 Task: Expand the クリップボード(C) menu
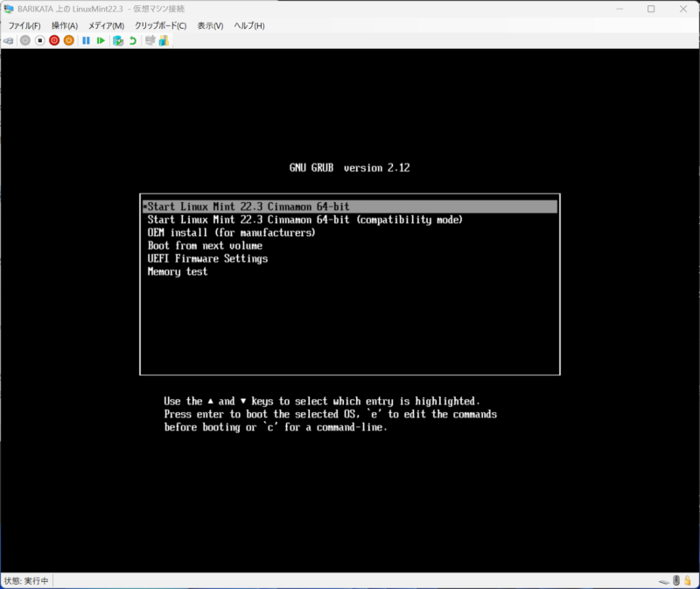(x=160, y=25)
